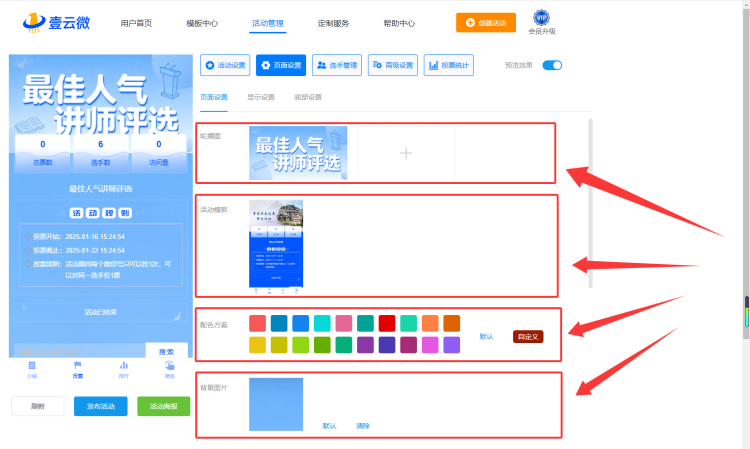Click the VIP 会员升级 badge
The width and height of the screenshot is (750, 449).
[x=541, y=22]
